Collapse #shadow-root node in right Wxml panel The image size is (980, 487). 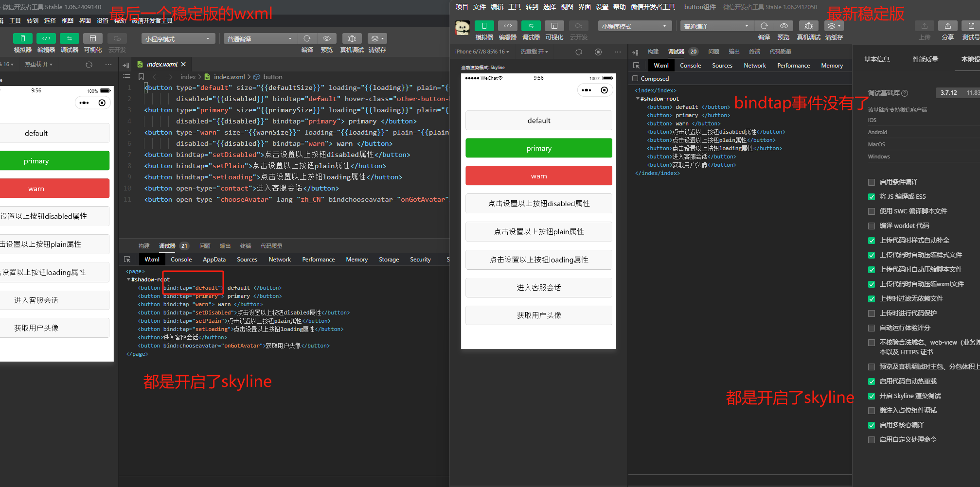tap(638, 99)
